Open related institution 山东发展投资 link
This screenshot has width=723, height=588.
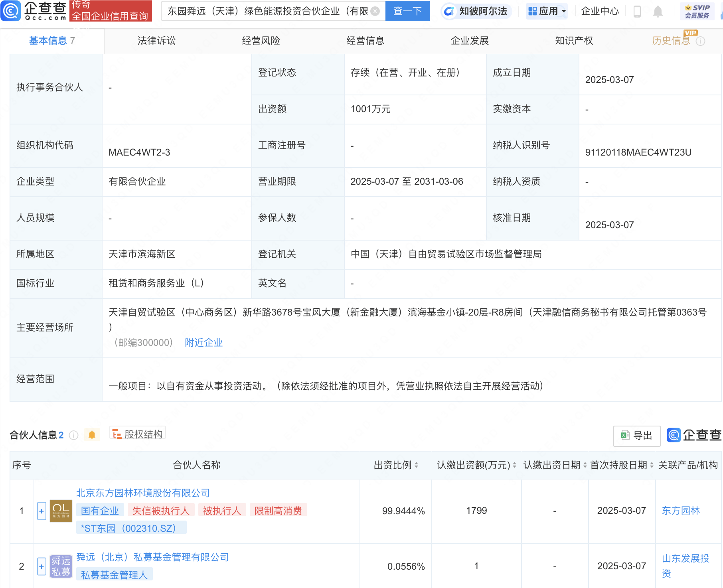coord(685,566)
